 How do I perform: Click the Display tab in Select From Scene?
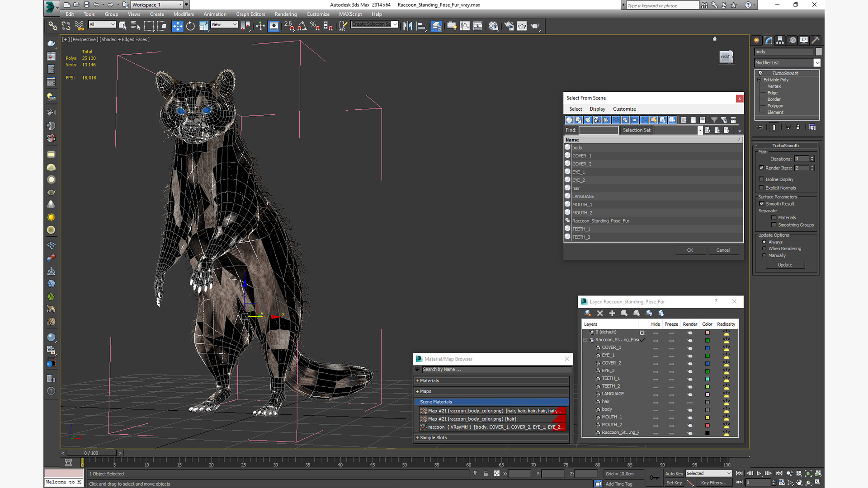pos(597,109)
